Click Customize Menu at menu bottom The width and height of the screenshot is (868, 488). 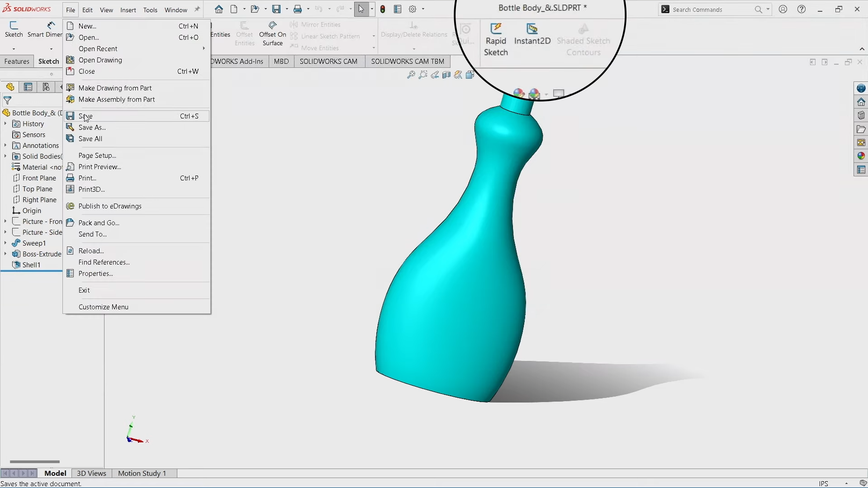(x=103, y=307)
